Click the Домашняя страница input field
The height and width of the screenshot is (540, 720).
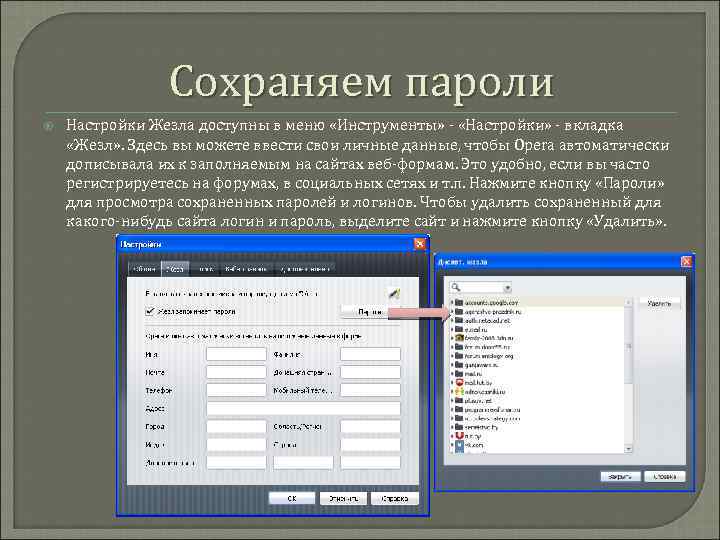[370, 372]
